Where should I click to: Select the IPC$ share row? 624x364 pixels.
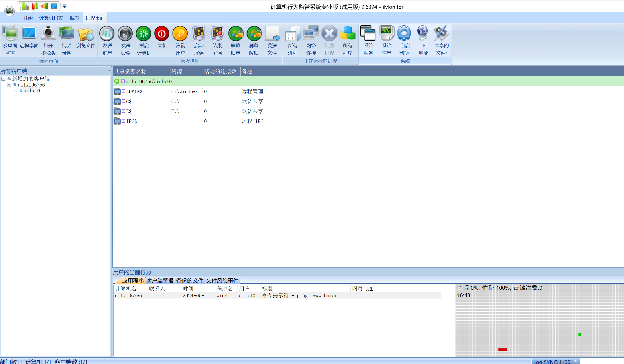(x=368, y=121)
